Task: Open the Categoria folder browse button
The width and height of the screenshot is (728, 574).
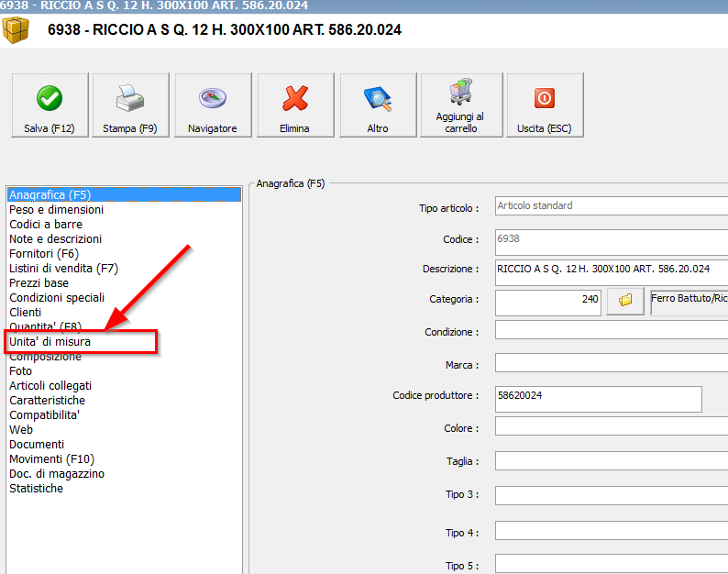Action: (x=625, y=301)
